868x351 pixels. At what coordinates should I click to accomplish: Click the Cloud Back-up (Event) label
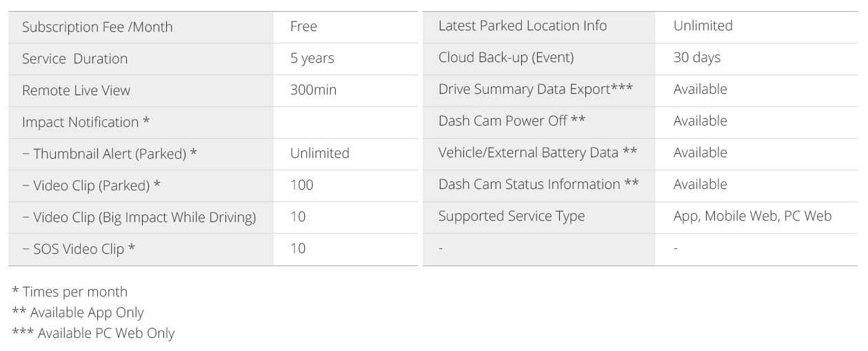[x=506, y=58]
